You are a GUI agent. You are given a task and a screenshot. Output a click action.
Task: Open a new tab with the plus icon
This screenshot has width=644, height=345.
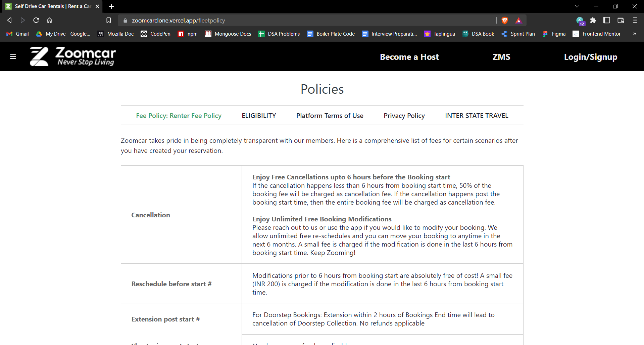tap(112, 6)
